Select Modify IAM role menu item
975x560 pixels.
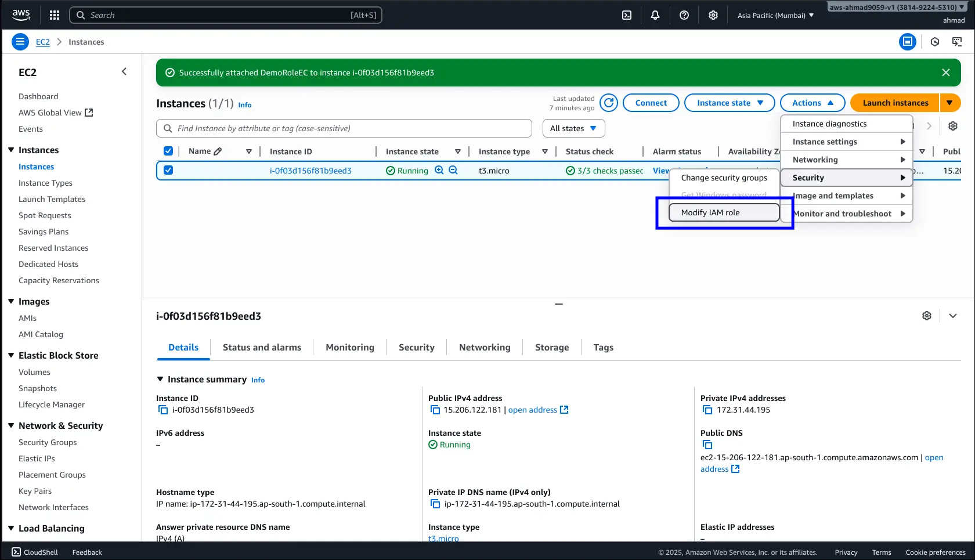pos(723,212)
